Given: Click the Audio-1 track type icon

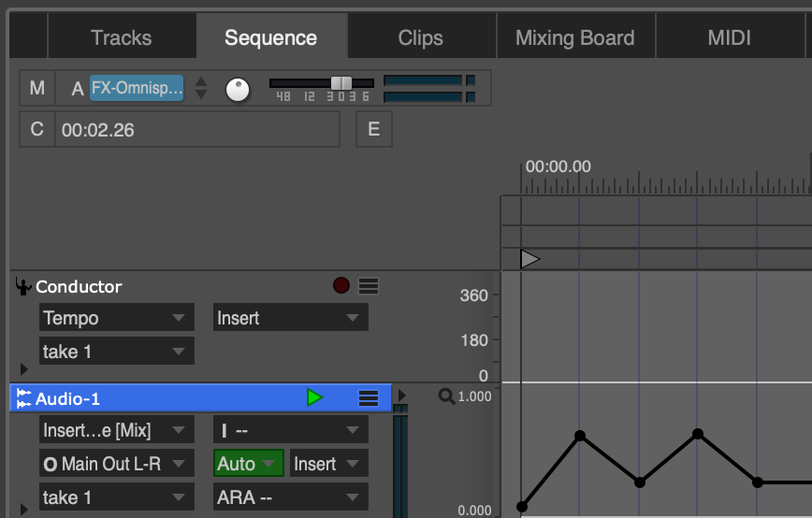Looking at the screenshot, I should coord(23,398).
